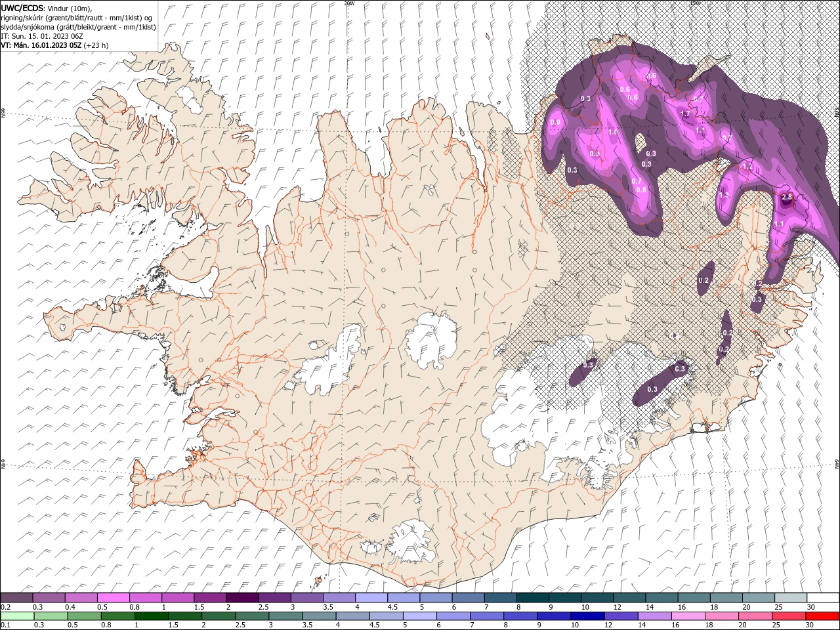The height and width of the screenshot is (630, 840).
Task: Click the '0.2' label in the upper legend
Action: coord(5,607)
